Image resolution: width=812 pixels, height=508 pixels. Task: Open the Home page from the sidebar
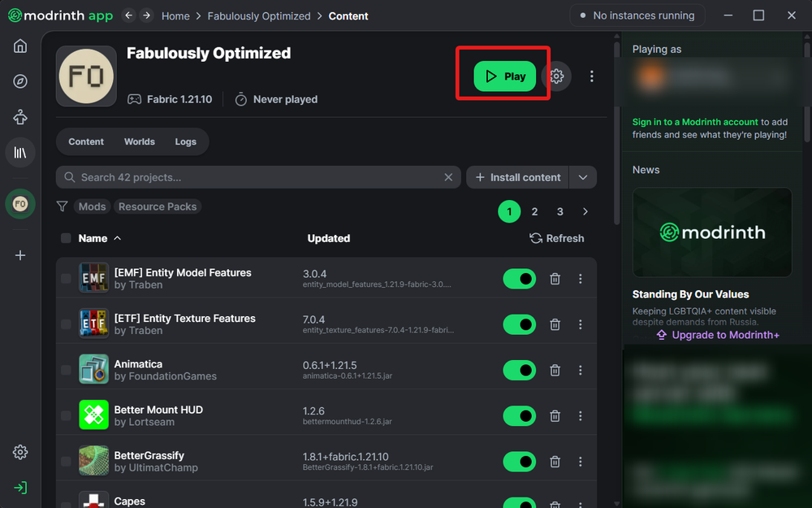[x=20, y=46]
